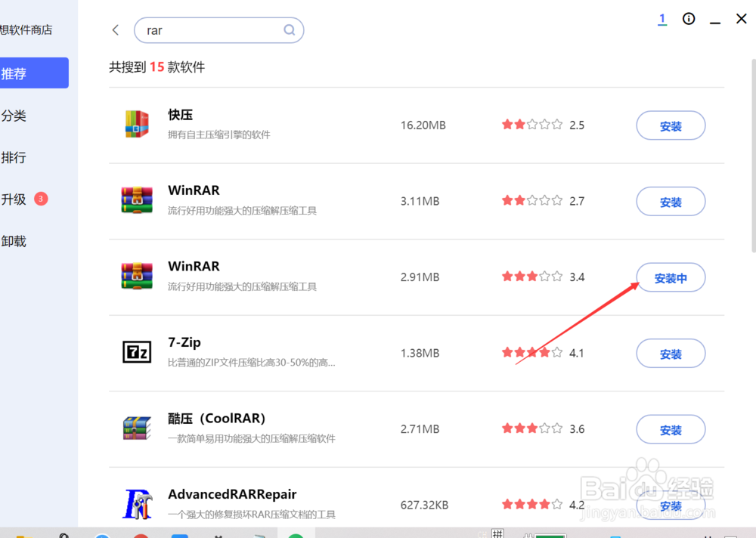This screenshot has height=538, width=756.
Task: Click the 安装中 installing progress button for WinRAR
Action: pos(671,277)
